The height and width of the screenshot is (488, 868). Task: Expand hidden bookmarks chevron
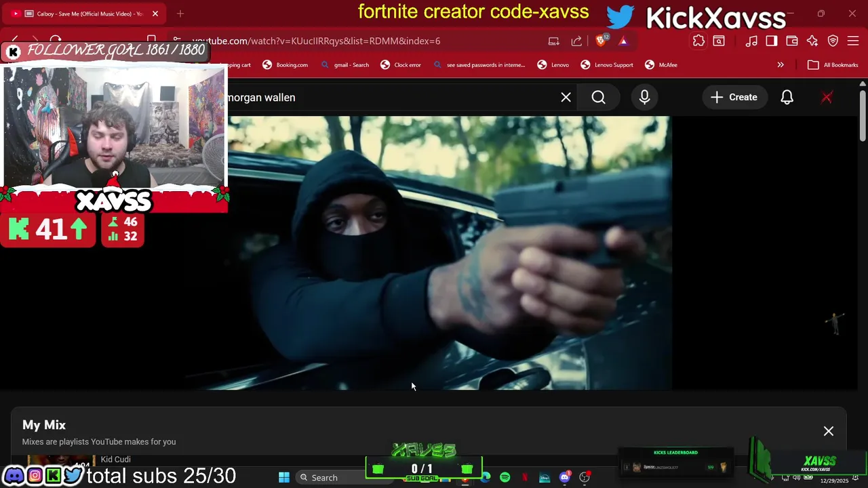pos(781,65)
